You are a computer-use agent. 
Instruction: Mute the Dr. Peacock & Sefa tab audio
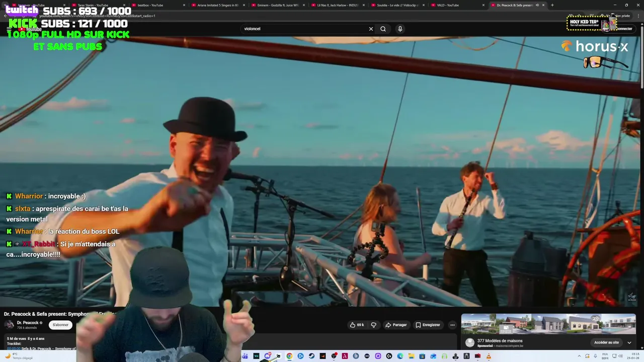pyautogui.click(x=537, y=5)
